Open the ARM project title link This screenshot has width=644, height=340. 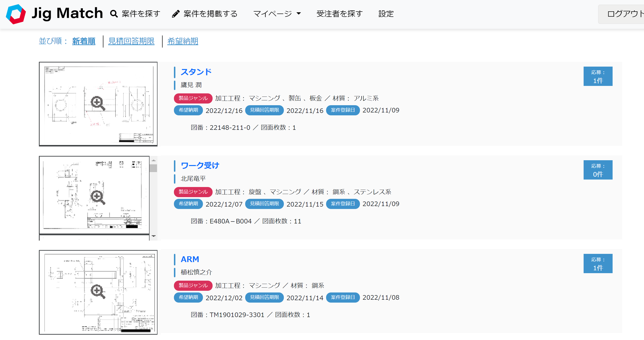tap(190, 259)
